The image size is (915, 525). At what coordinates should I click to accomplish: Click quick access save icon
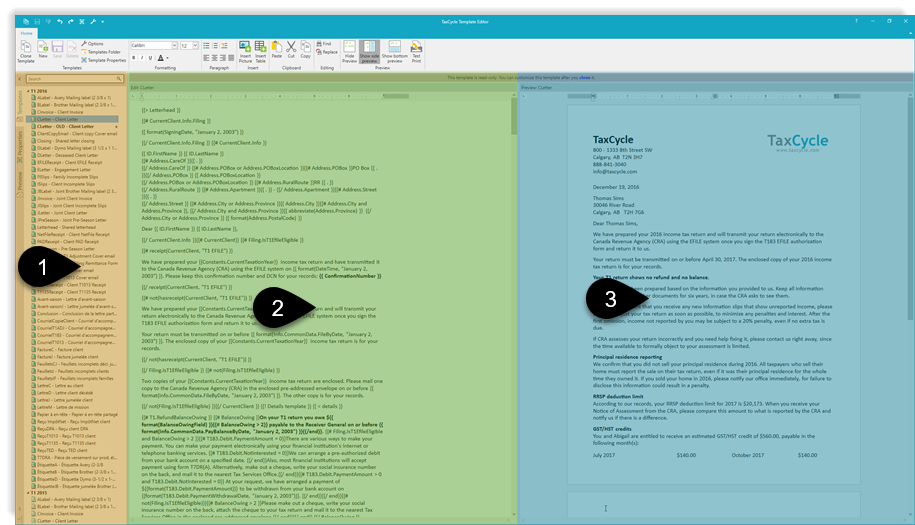37,22
